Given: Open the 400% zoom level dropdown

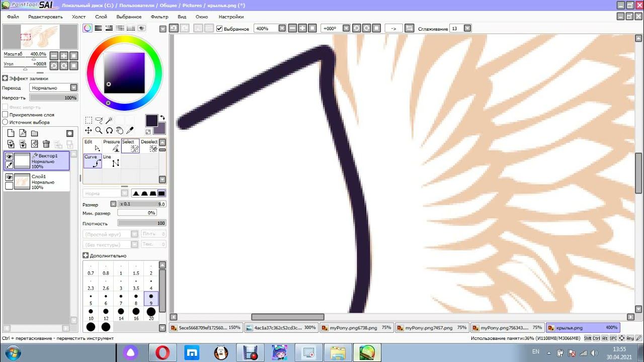Looking at the screenshot, I should point(282,29).
